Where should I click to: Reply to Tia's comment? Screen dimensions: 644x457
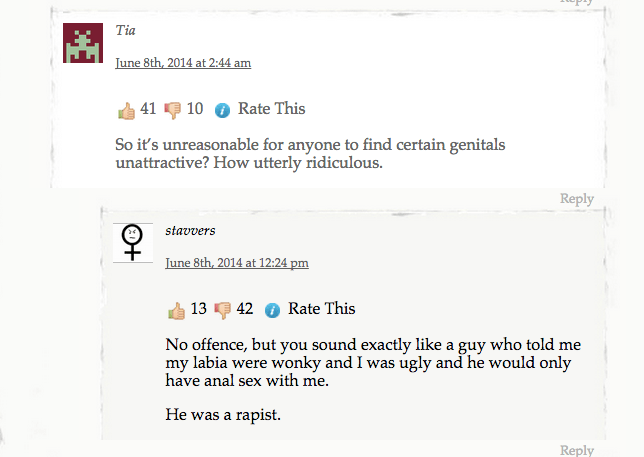(x=576, y=199)
